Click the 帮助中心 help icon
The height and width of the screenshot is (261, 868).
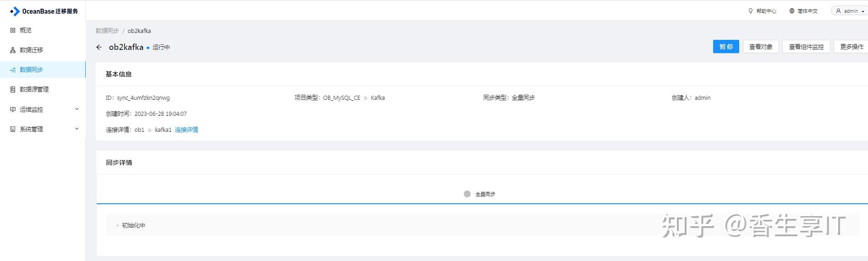coord(751,11)
